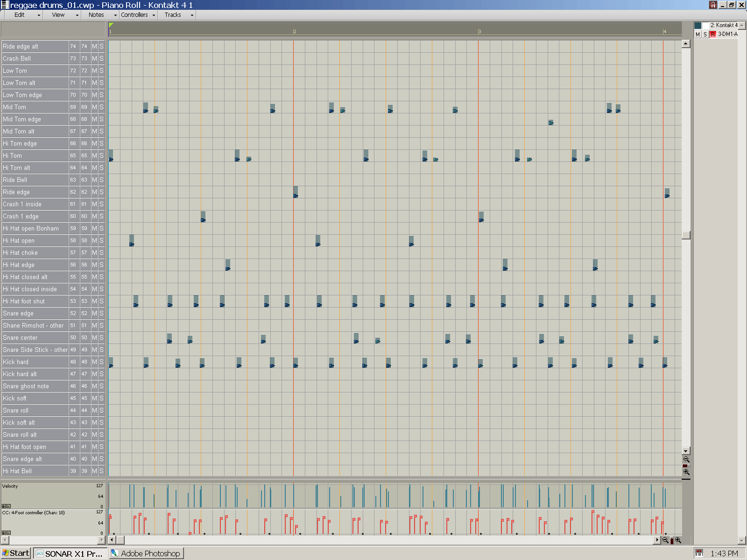Toggle record arm on the Kontakt 4 track

tap(712, 34)
